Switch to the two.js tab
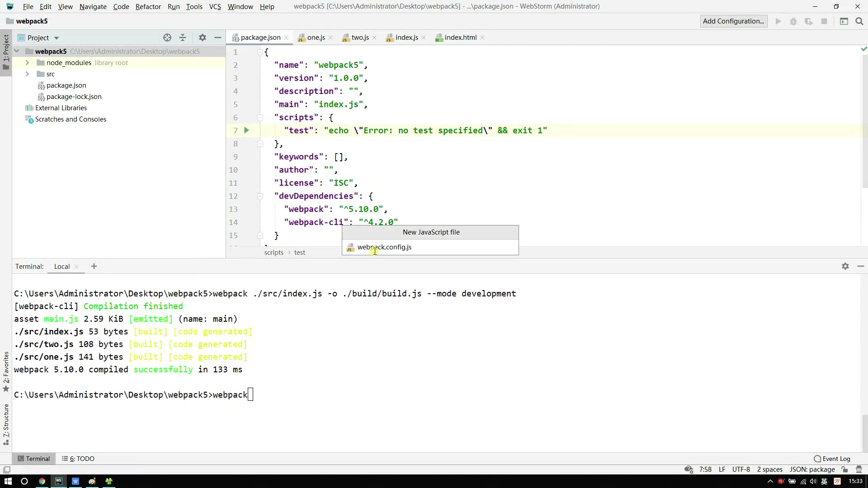Viewport: 868px width, 488px height. pyautogui.click(x=360, y=38)
